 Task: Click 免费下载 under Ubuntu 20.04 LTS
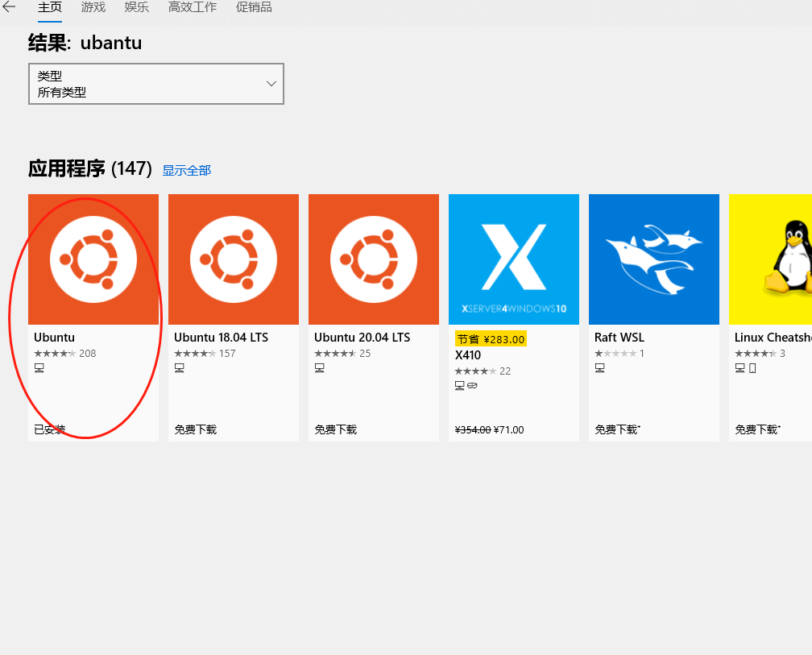point(336,429)
